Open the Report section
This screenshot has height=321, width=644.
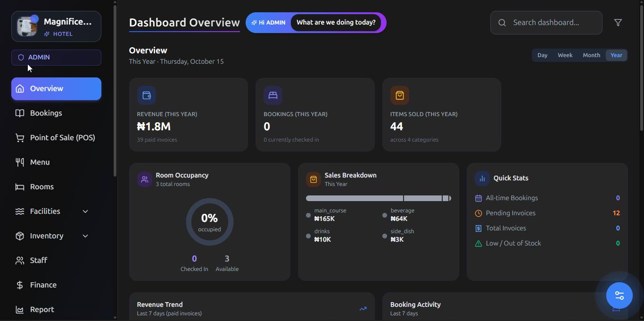click(x=56, y=310)
